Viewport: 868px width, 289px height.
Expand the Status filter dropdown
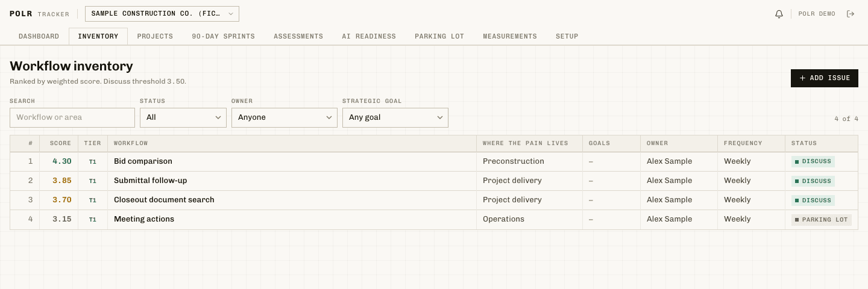point(183,117)
